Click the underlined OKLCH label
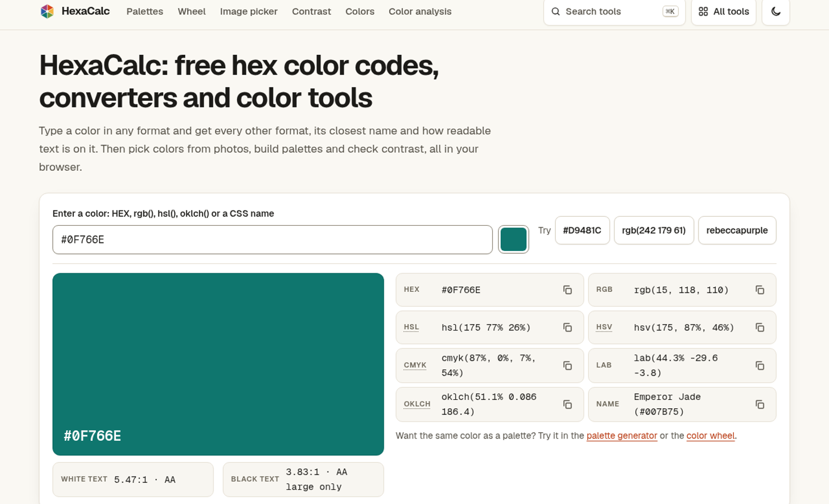Viewport: 829px width, 504px height. (x=417, y=404)
